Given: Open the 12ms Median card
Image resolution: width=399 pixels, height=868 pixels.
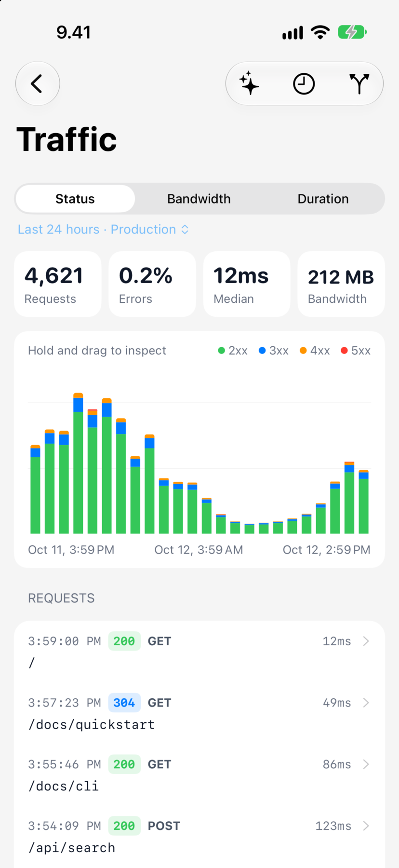Looking at the screenshot, I should [x=247, y=284].
